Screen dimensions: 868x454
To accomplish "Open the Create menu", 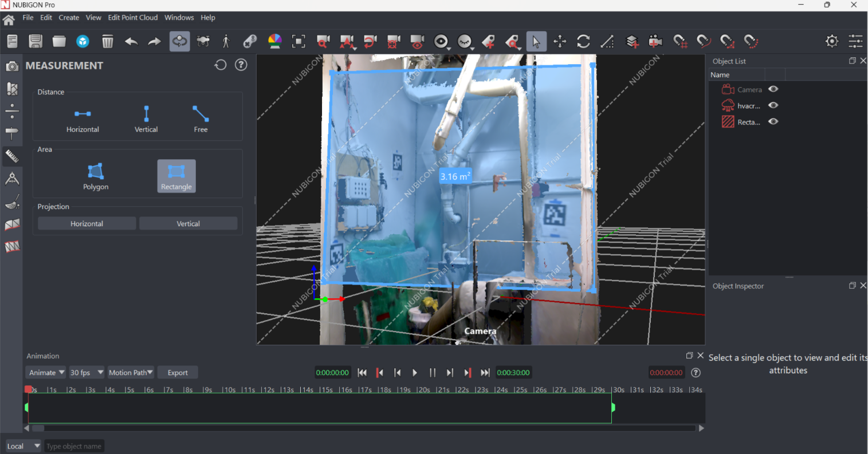I will pyautogui.click(x=69, y=18).
